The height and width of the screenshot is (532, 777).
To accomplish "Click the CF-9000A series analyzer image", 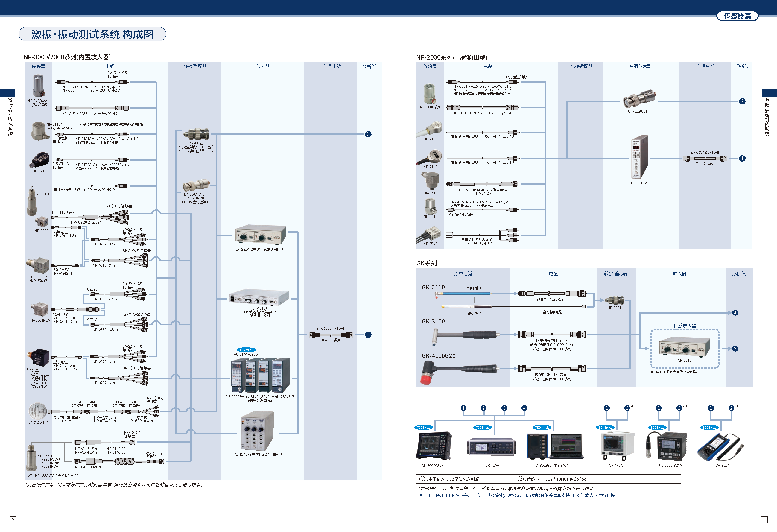I will tap(434, 446).
